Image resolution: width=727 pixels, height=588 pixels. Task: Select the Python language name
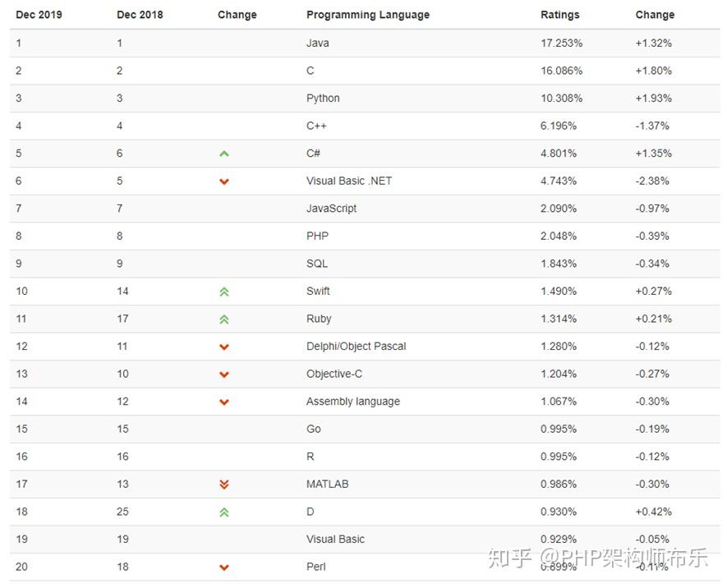coord(323,98)
